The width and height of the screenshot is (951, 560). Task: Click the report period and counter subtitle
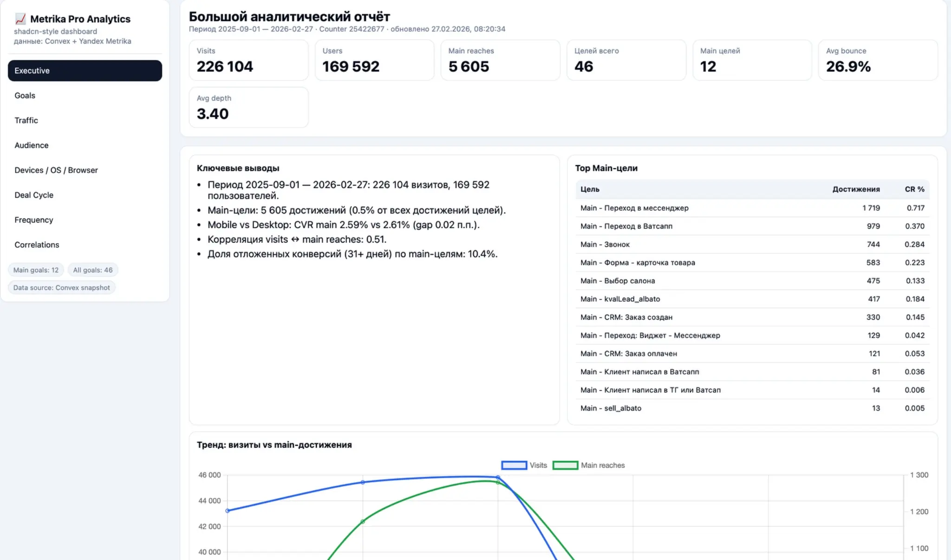click(x=347, y=29)
